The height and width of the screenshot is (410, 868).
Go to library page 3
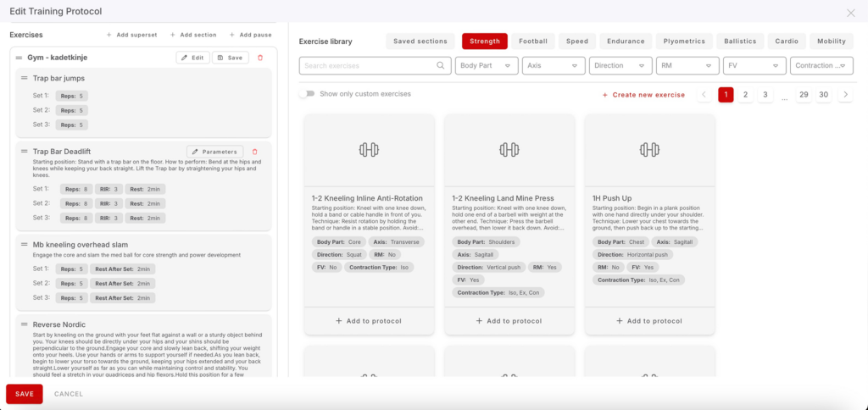point(765,95)
